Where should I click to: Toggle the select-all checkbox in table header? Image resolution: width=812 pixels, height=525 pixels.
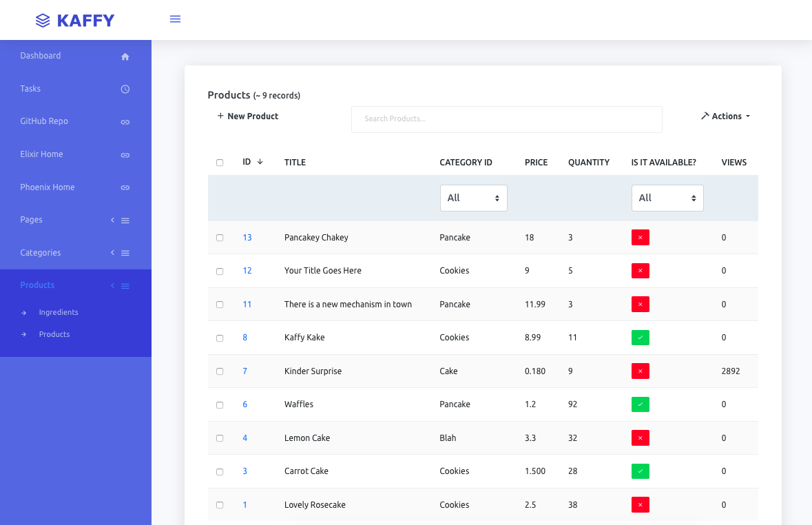(220, 163)
